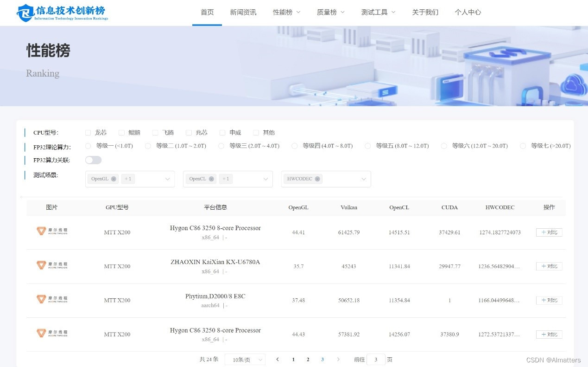Remove the OpenGL tag with its x icon
The width and height of the screenshot is (588, 367).
tap(114, 179)
